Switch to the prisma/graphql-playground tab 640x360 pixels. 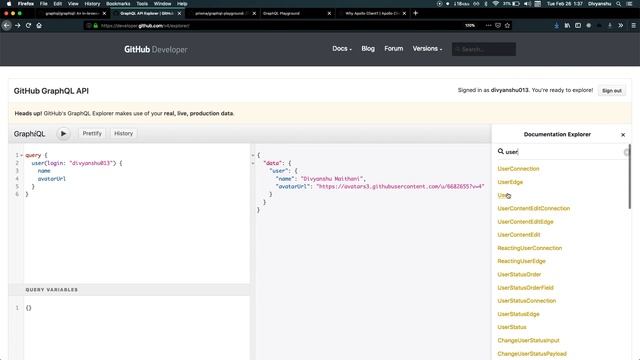222,13
